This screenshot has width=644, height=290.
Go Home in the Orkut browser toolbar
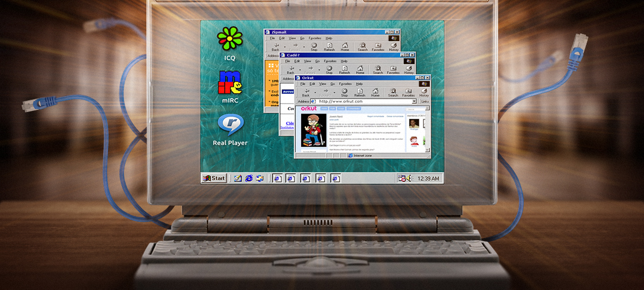(x=375, y=92)
